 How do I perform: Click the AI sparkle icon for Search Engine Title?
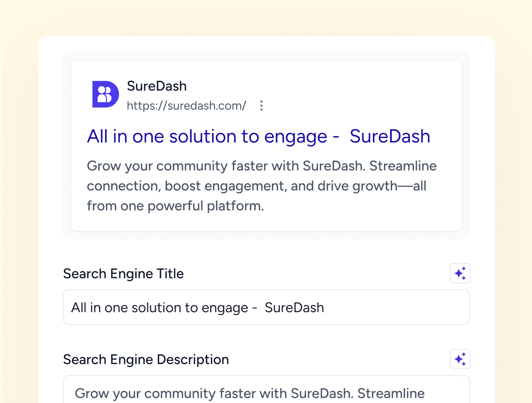point(460,273)
